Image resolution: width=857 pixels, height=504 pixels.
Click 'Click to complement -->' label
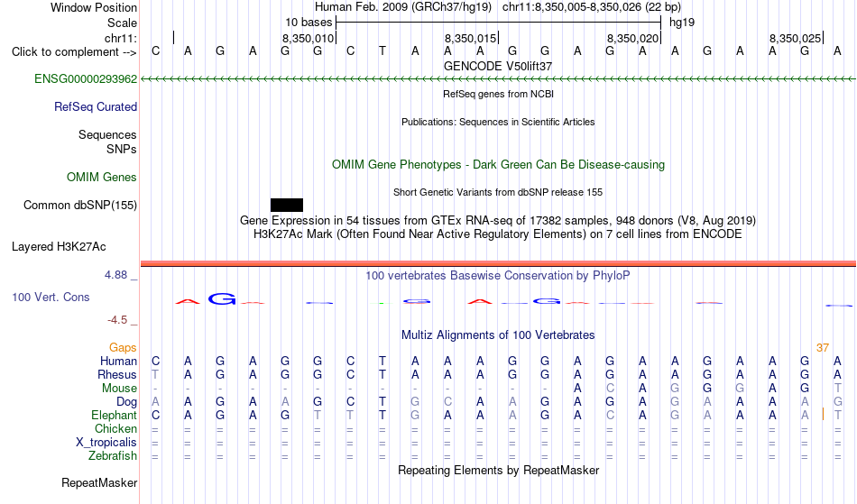click(74, 52)
